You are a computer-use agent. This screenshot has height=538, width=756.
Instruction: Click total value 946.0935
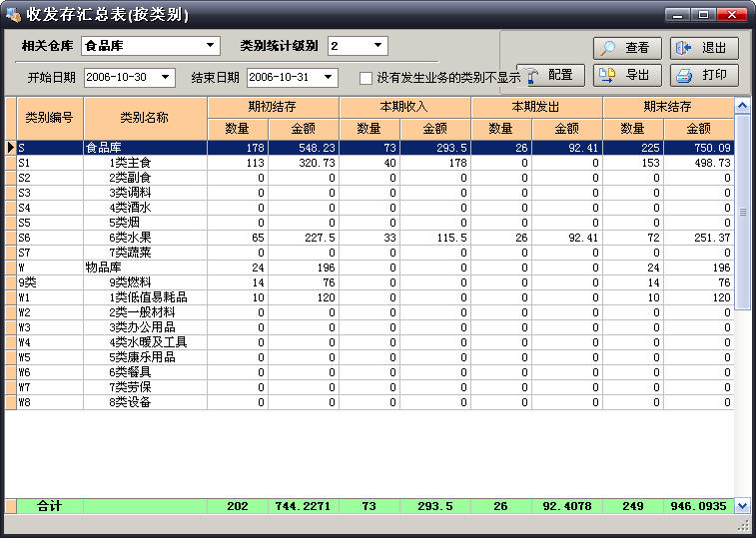click(699, 506)
